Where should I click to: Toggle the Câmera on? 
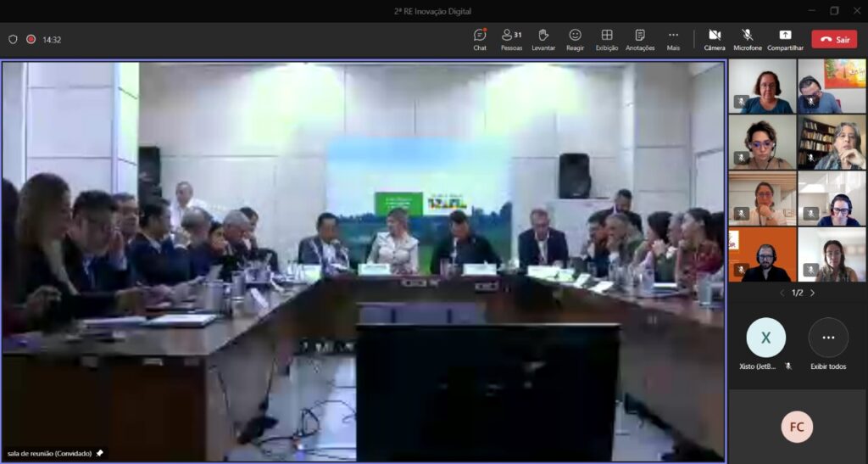(x=714, y=39)
